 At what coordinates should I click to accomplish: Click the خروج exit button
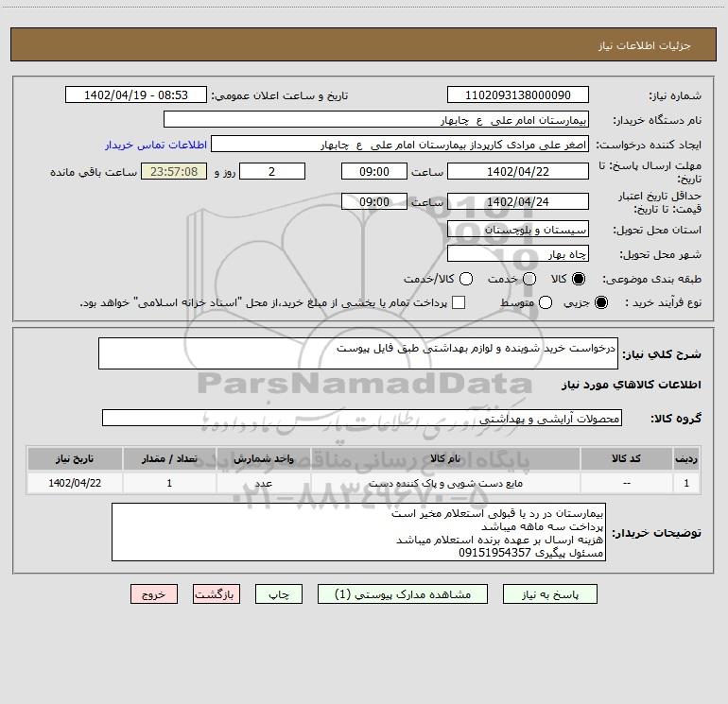click(154, 594)
